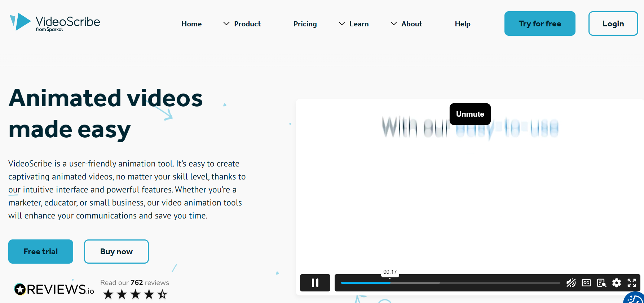
Task: Seek using the video progress bar
Action: 450,283
